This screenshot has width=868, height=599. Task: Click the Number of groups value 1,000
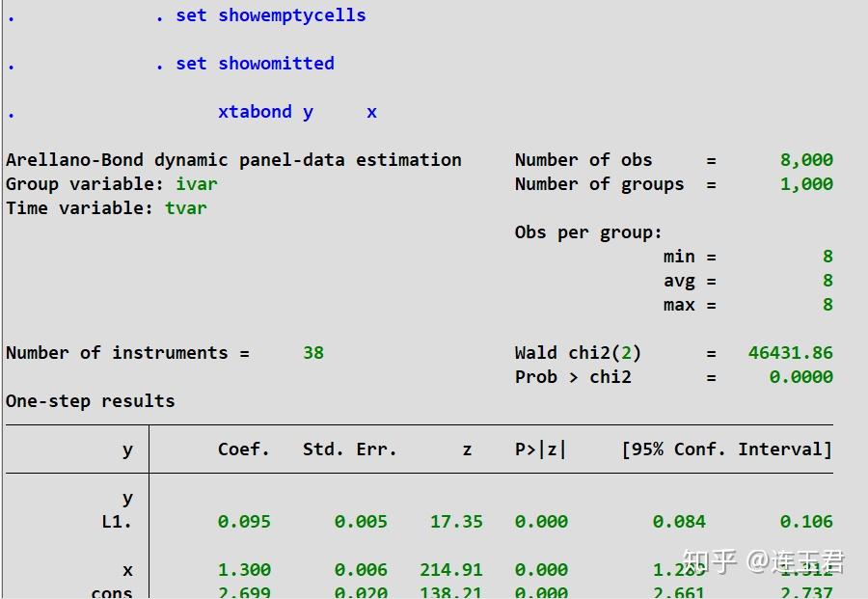pyautogui.click(x=804, y=183)
